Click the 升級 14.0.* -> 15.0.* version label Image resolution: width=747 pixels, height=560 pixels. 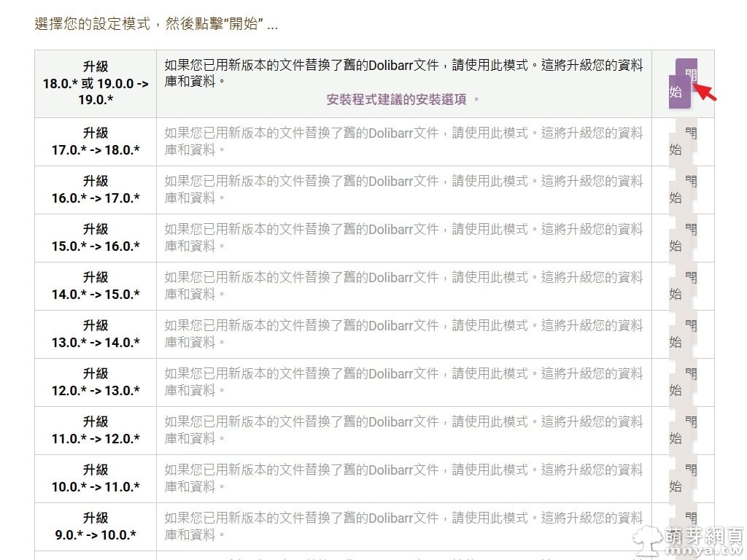tap(96, 286)
